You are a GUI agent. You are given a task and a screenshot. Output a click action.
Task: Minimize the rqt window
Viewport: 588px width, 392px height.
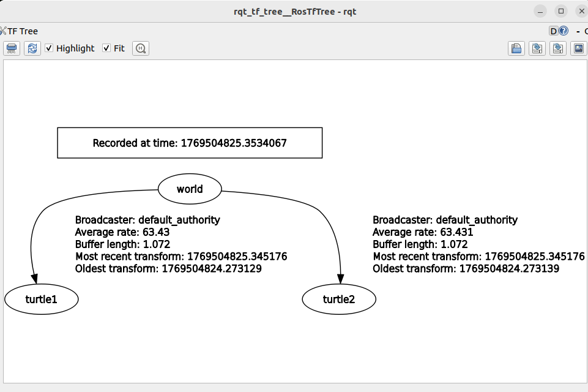[540, 11]
